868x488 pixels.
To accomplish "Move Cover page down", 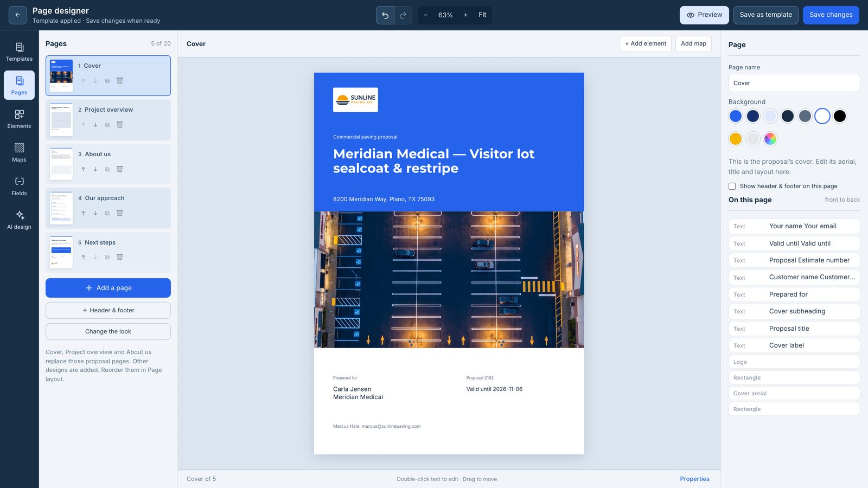I will (95, 81).
